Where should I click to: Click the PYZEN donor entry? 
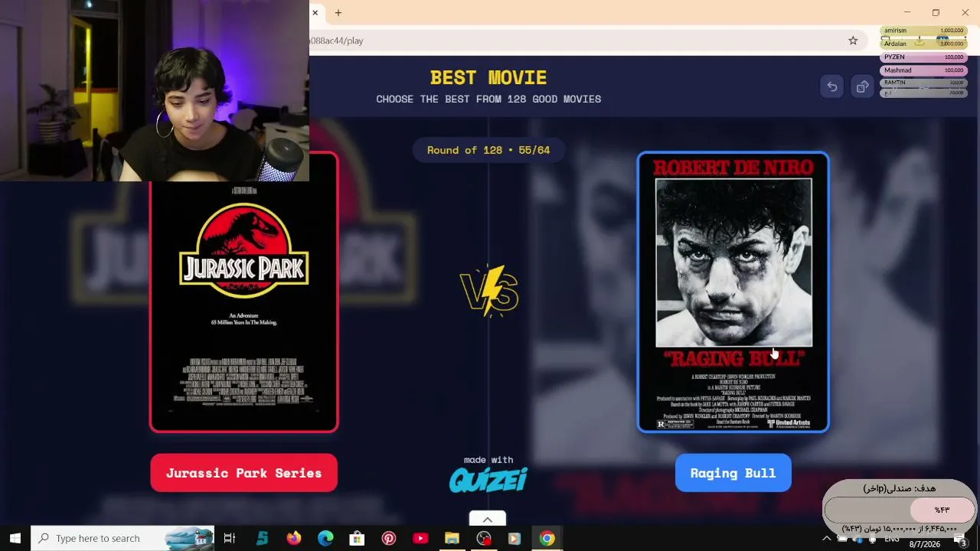923,57
